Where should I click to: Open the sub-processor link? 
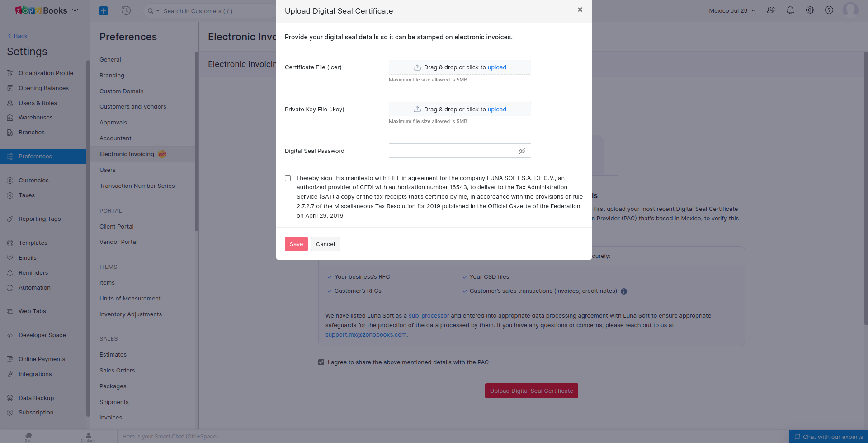click(429, 315)
